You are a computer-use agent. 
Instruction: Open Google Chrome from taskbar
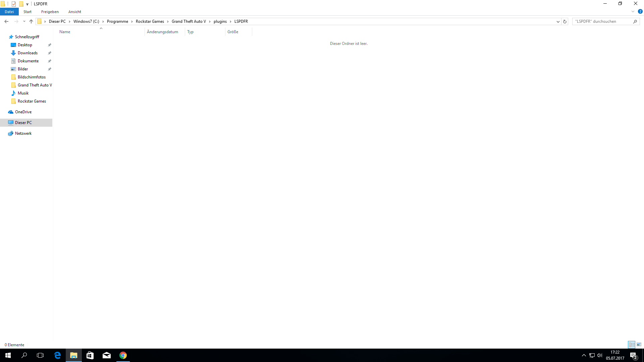tap(123, 355)
